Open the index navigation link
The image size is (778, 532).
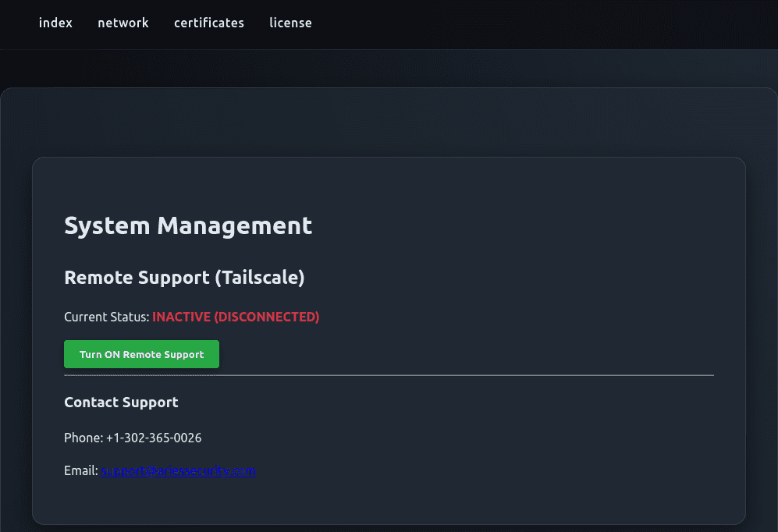point(55,23)
